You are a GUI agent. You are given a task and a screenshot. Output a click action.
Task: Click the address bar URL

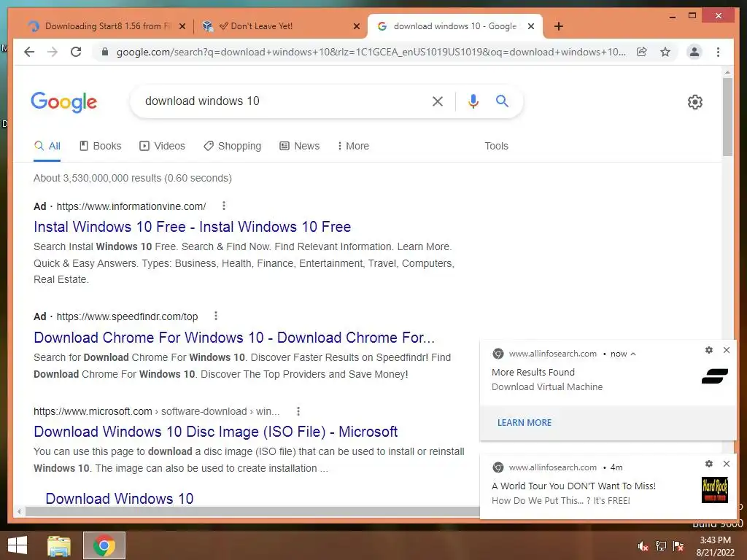pos(371,52)
